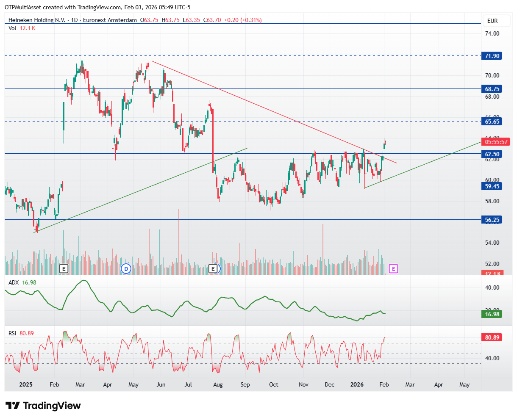Image resolution: width=517 pixels, height=420 pixels.
Task: Click the 59.45 price level label
Action: [x=492, y=186]
